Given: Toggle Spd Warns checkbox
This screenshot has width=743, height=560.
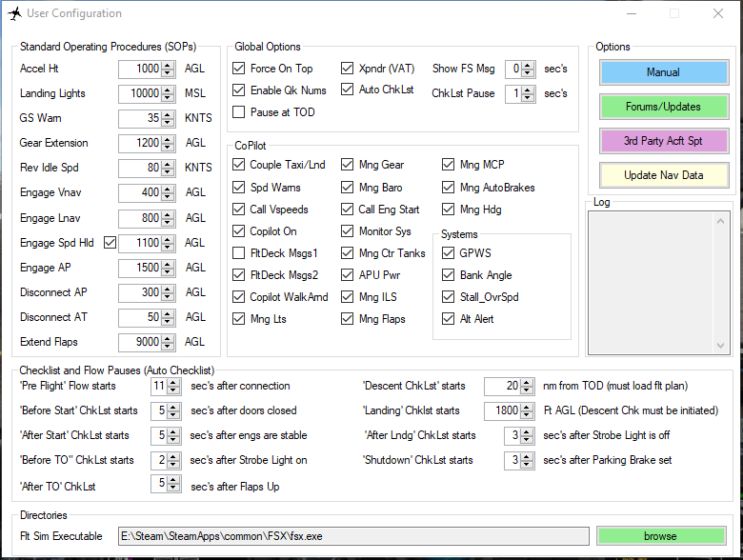Looking at the screenshot, I should 239,187.
